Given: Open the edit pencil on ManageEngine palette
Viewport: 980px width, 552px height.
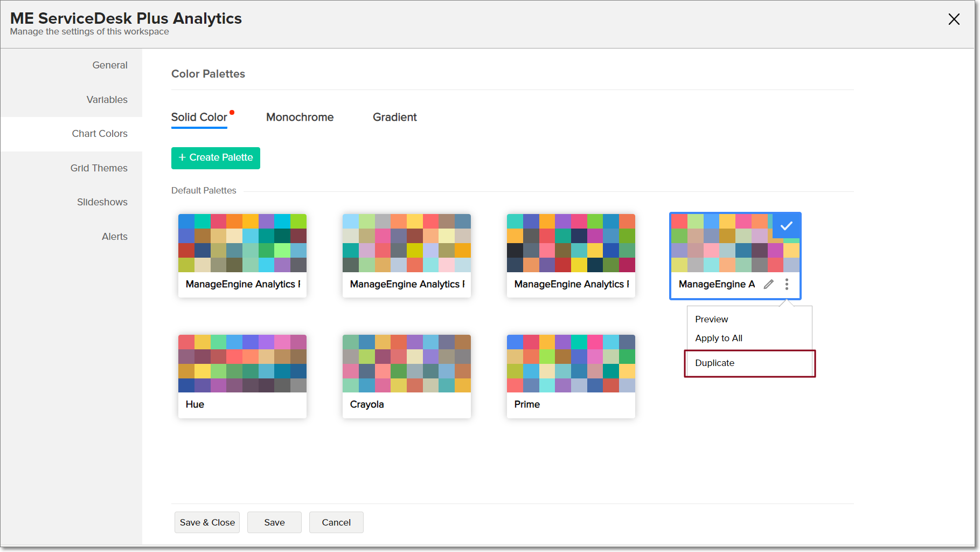Looking at the screenshot, I should [x=769, y=284].
